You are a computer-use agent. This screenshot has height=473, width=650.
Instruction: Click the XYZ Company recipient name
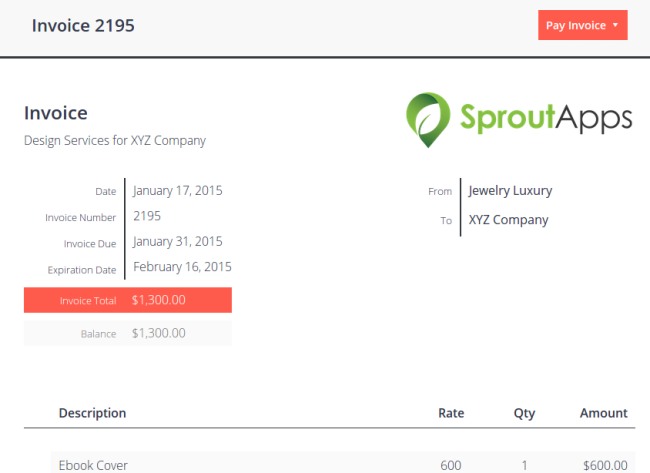click(509, 220)
